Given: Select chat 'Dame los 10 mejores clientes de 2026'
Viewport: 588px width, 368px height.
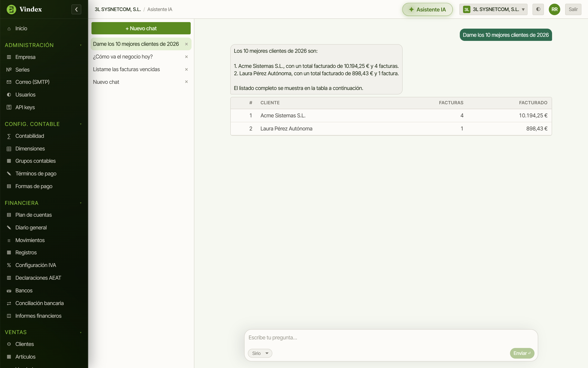Looking at the screenshot, I should click(x=136, y=44).
